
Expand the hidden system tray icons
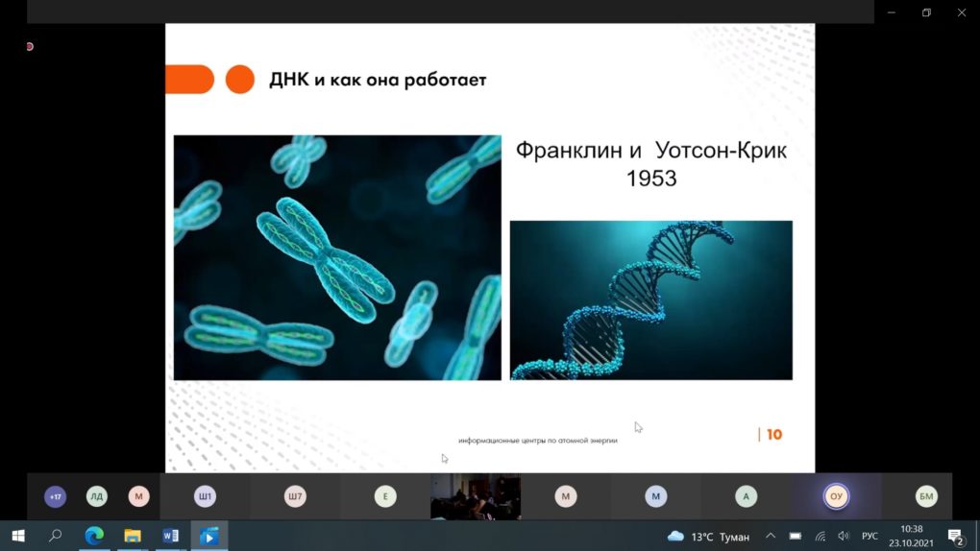tap(771, 536)
